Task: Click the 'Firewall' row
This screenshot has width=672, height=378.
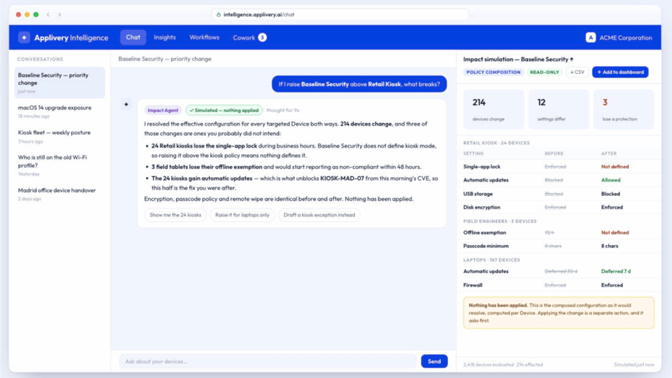Action: pos(558,285)
